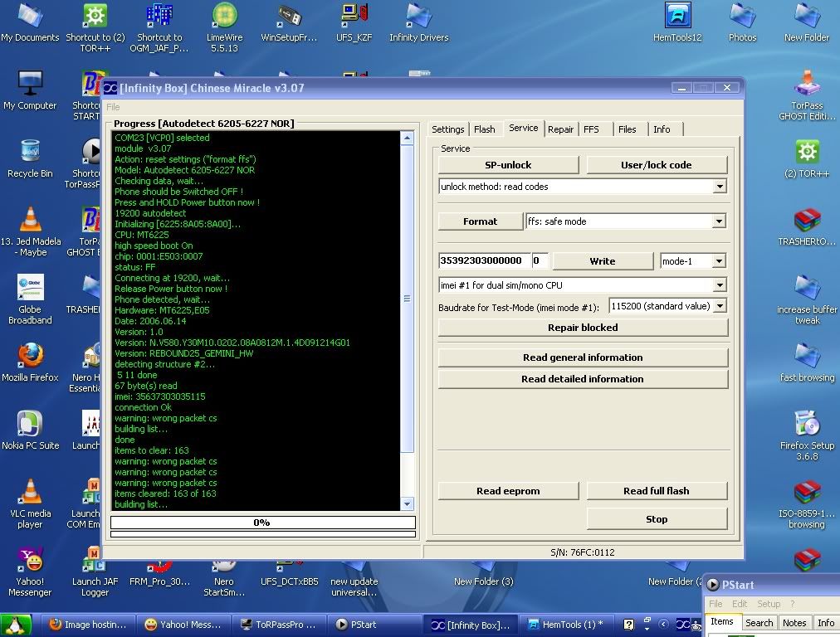The image size is (840, 637).
Task: Switch to Yahoo! Mess... taskbar button
Action: pos(183,625)
